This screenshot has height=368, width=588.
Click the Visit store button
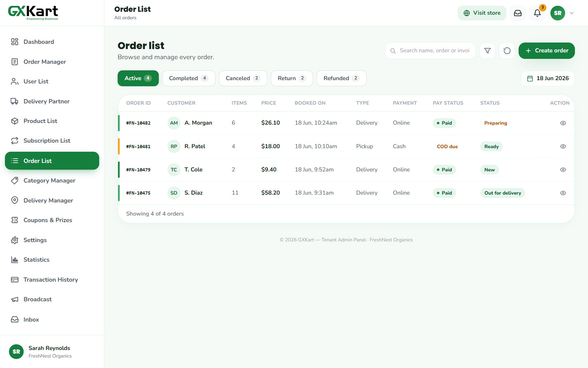tap(482, 13)
